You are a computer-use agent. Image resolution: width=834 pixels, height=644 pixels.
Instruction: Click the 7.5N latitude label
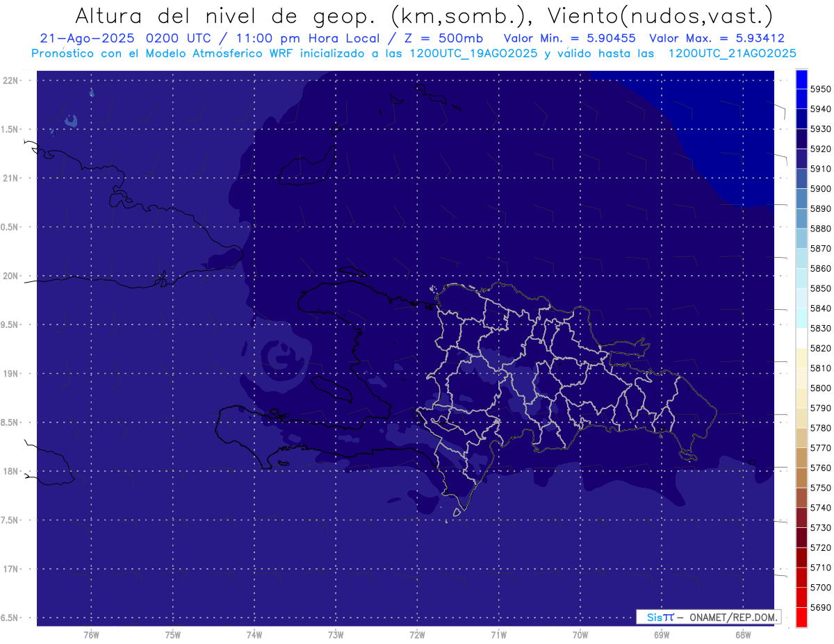point(10,520)
